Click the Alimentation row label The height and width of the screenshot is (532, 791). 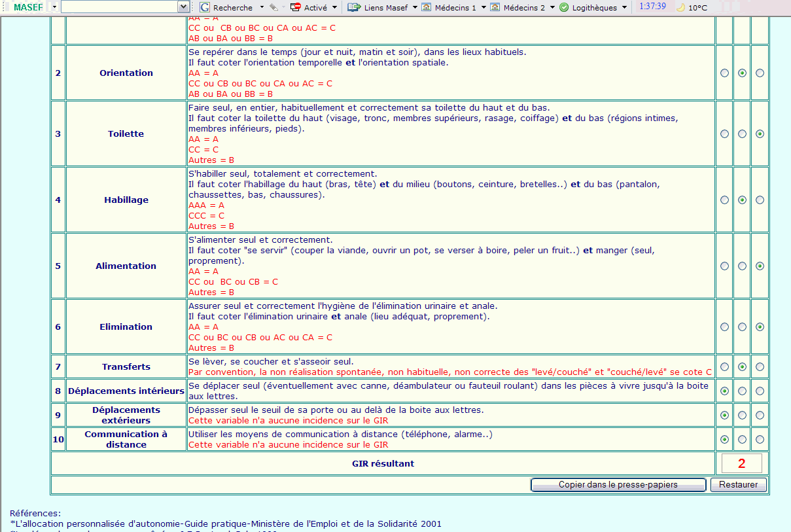[x=126, y=266]
